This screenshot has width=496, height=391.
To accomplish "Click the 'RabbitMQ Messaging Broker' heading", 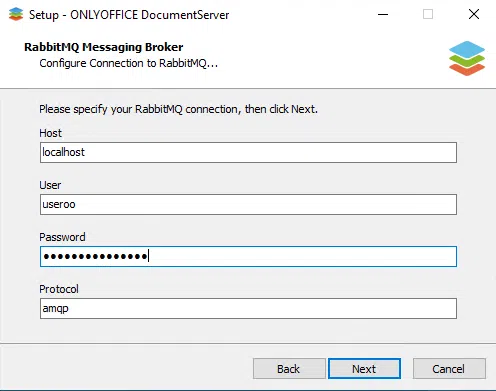I will coord(104,47).
